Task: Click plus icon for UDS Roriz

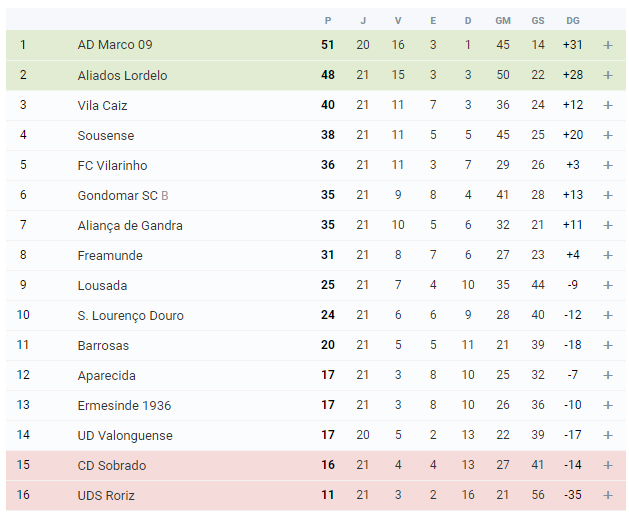Action: tap(608, 495)
